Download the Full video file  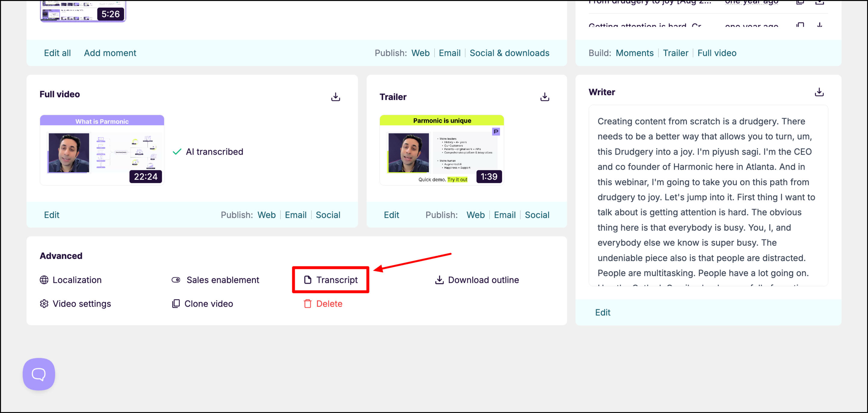(335, 97)
